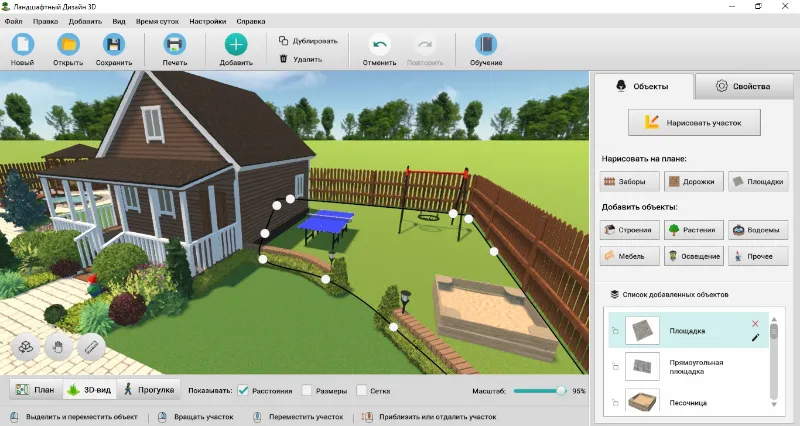
Task: Open the Вид menu
Action: [x=119, y=21]
